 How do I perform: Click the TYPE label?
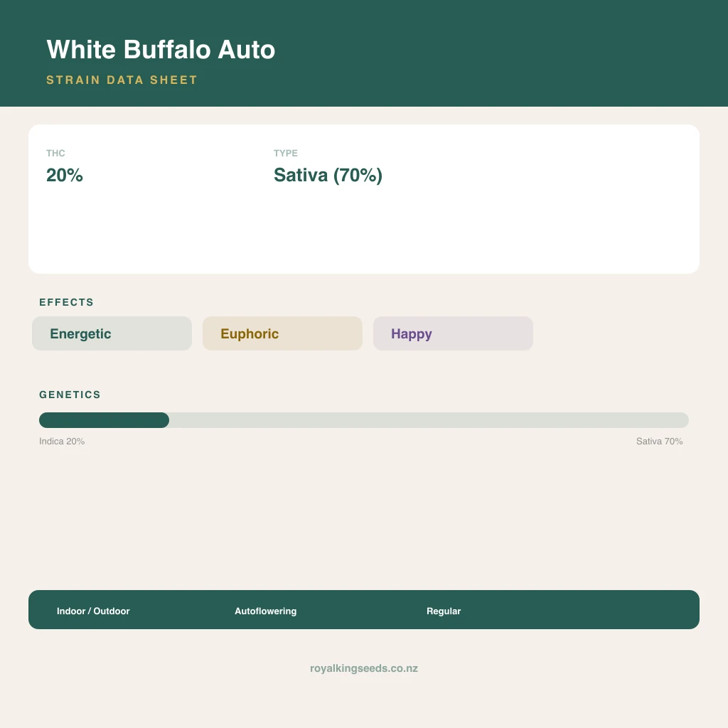click(x=286, y=154)
